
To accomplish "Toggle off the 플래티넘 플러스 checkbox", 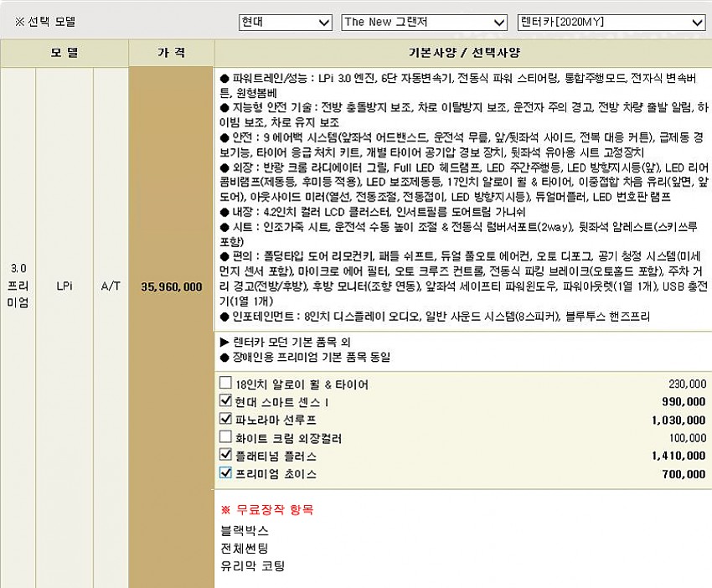I will [224, 455].
